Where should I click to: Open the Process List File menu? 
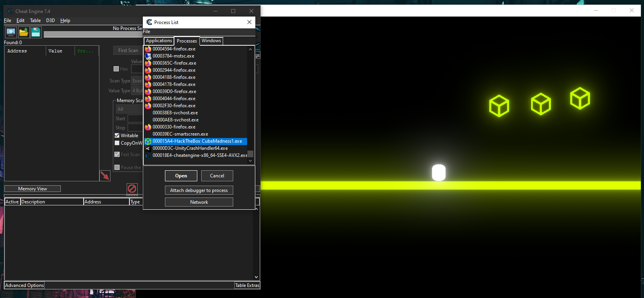pos(146,32)
